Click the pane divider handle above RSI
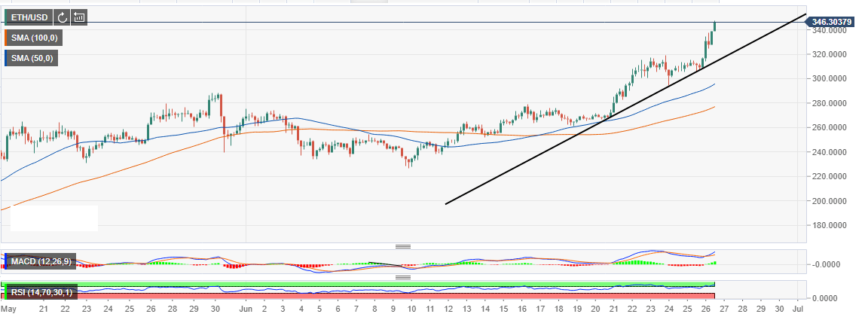 (x=402, y=276)
